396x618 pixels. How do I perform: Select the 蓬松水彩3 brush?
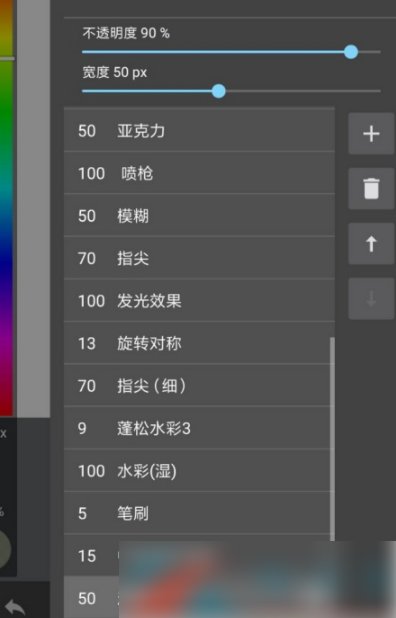pyautogui.click(x=199, y=428)
